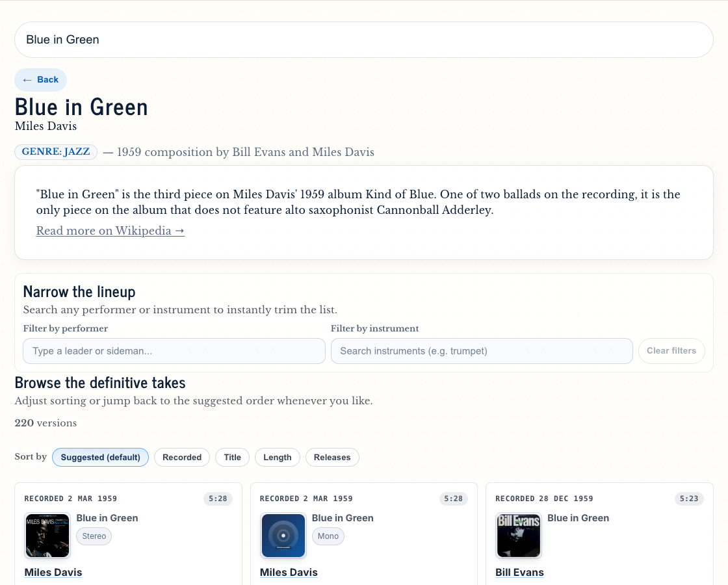
Task: Focus the Filter by instrument field
Action: point(482,351)
